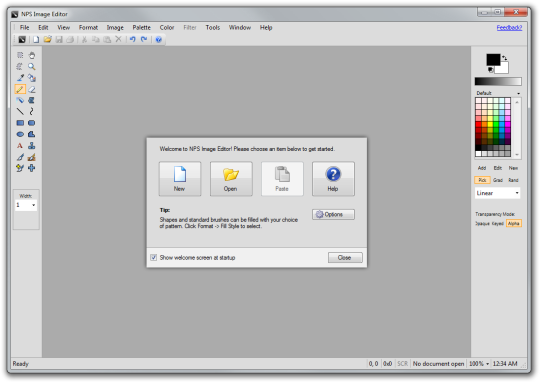
Task: Set transparency mode to Alpha
Action: click(x=513, y=224)
